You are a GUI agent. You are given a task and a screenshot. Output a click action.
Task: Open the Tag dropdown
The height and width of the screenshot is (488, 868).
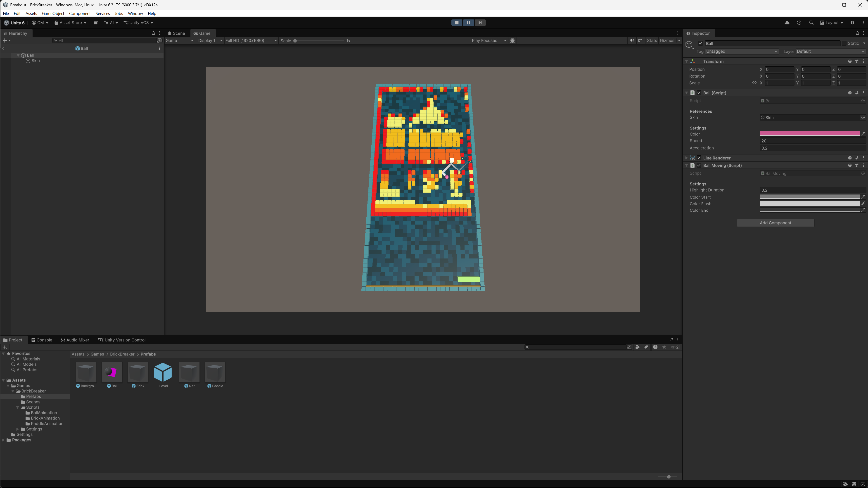tap(741, 51)
